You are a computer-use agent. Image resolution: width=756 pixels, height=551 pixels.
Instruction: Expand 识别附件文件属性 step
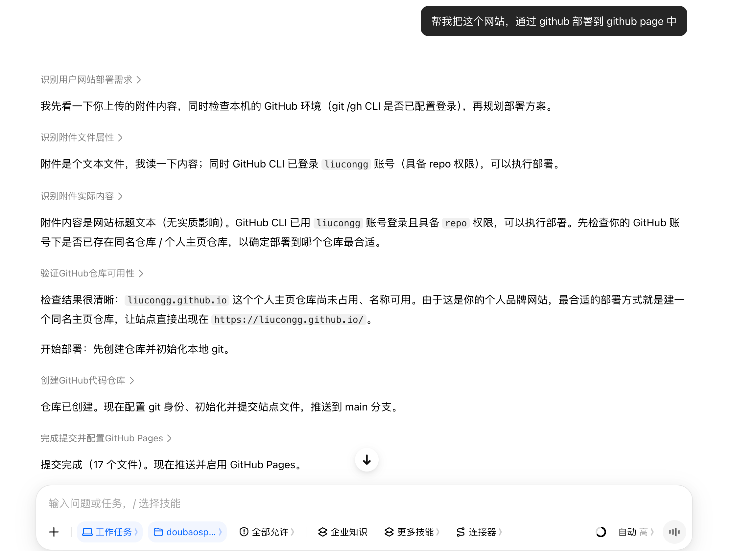tap(82, 137)
